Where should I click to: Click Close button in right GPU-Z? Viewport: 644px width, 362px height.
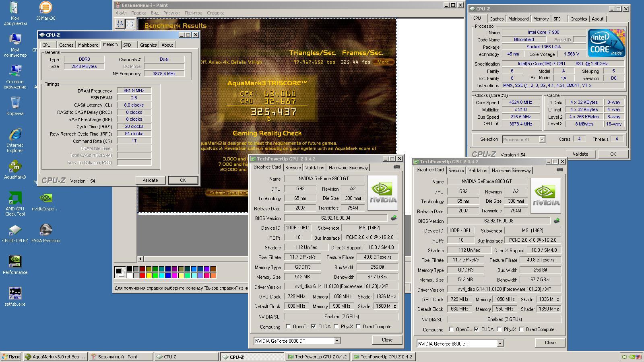pos(550,343)
